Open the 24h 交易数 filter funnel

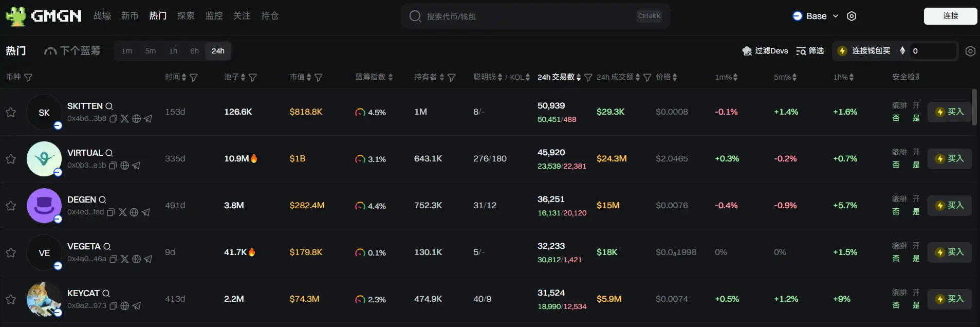click(x=588, y=78)
